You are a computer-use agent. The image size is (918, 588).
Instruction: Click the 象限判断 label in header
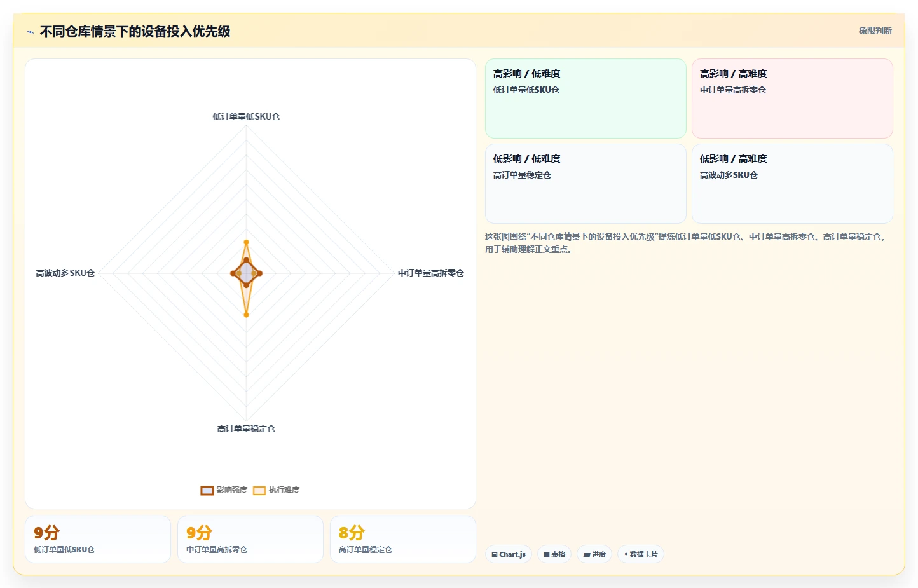point(875,31)
